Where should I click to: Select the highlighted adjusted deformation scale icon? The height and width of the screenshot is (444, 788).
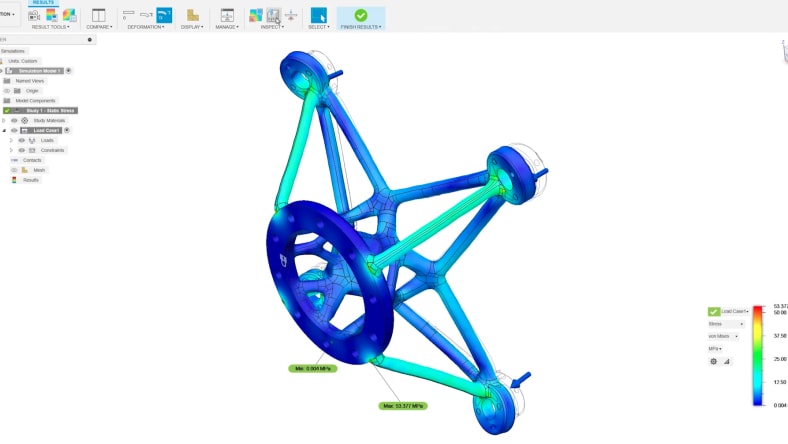tap(164, 15)
